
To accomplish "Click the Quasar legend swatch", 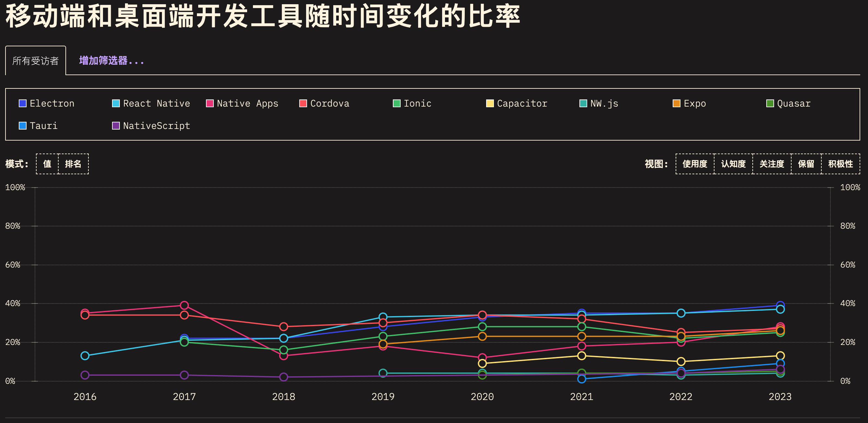I will click(x=770, y=103).
